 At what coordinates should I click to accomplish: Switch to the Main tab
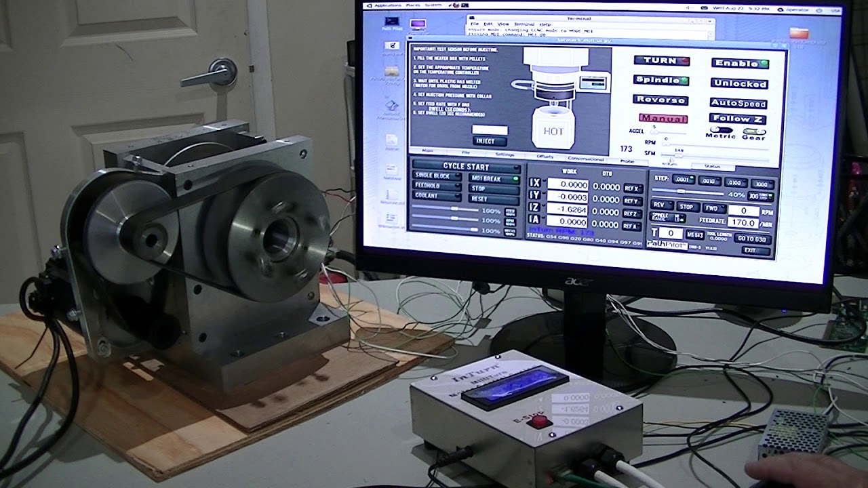point(427,150)
